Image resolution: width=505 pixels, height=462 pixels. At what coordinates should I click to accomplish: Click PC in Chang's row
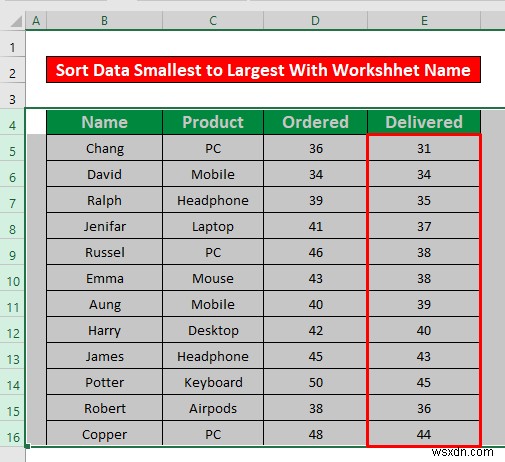[213, 148]
